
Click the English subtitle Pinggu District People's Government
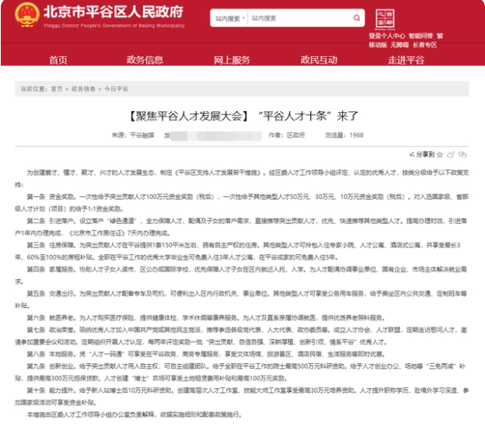pyautogui.click(x=114, y=26)
